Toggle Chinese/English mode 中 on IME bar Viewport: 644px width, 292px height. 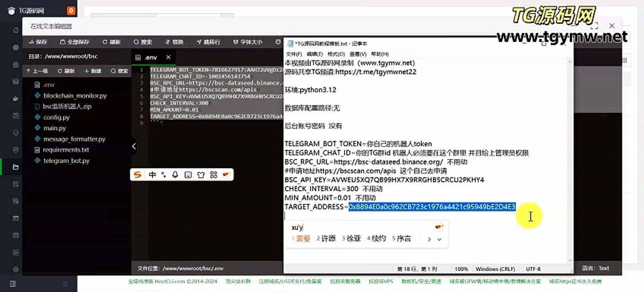[x=152, y=175]
